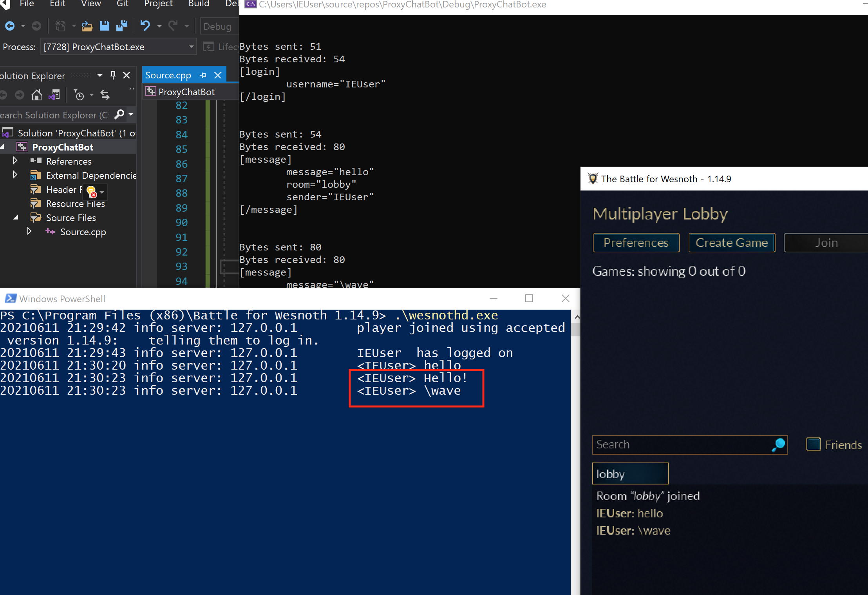The image size is (868, 595).
Task: Expand the References node
Action: pyautogui.click(x=15, y=161)
